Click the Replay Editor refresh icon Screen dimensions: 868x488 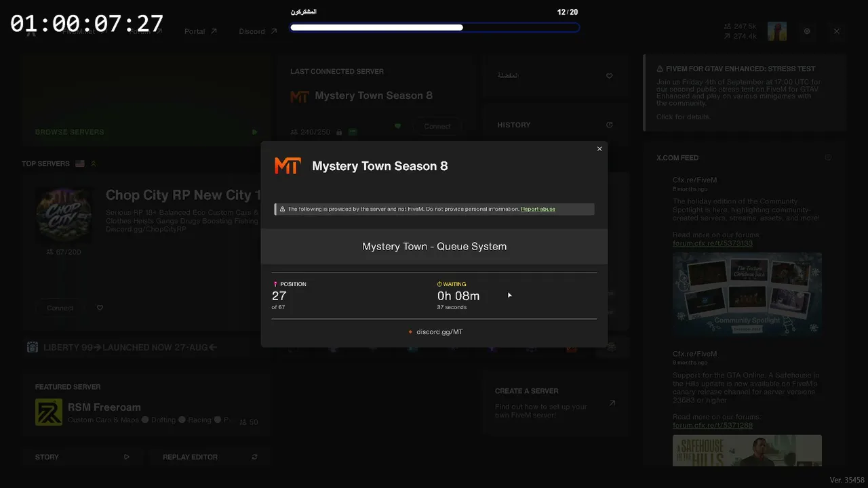coord(254,457)
